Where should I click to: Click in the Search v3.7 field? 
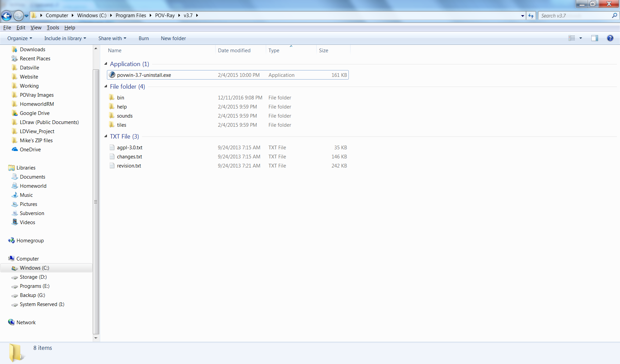pyautogui.click(x=574, y=16)
